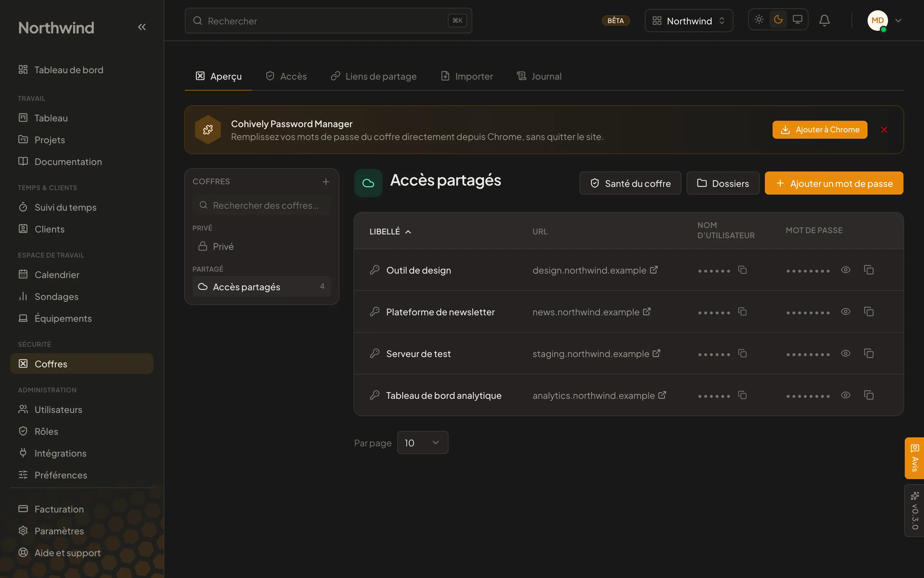Open Dossiers button
This screenshot has height=578, width=924.
click(x=723, y=183)
